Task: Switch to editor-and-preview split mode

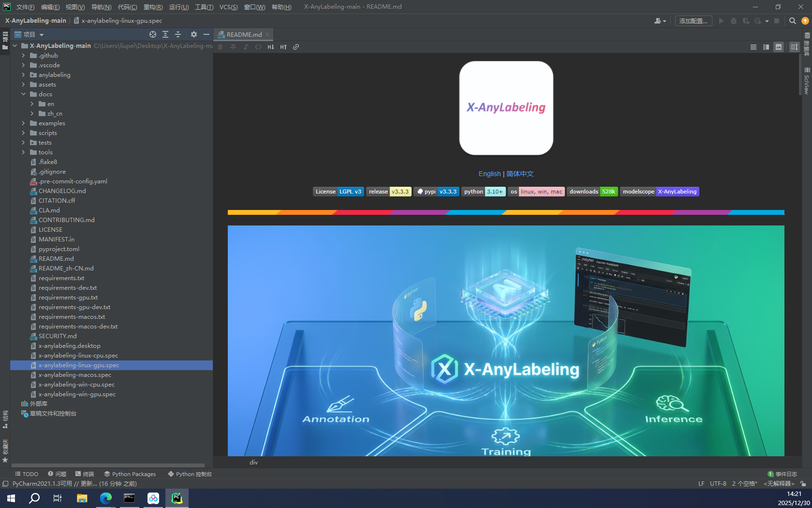Action: (x=766, y=47)
